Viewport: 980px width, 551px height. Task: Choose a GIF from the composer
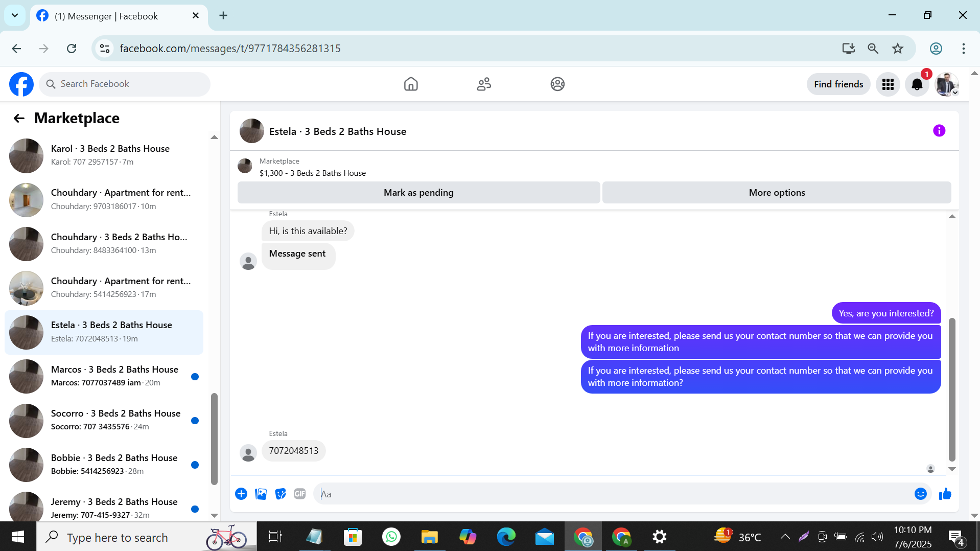[x=300, y=494]
